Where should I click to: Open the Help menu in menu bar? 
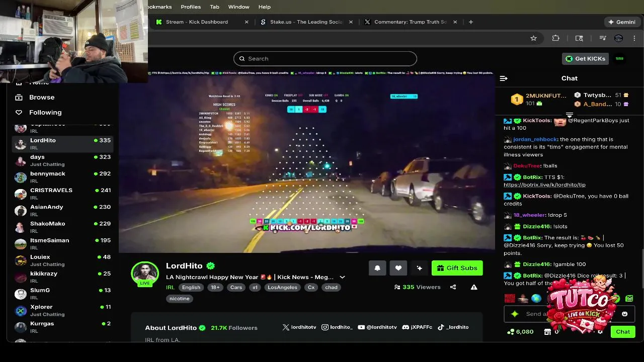tap(265, 7)
